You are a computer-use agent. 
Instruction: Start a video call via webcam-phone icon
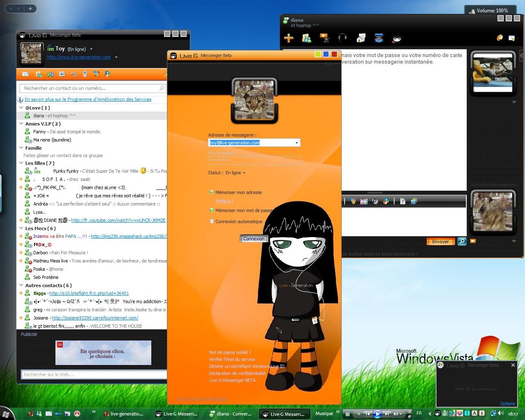point(324,38)
